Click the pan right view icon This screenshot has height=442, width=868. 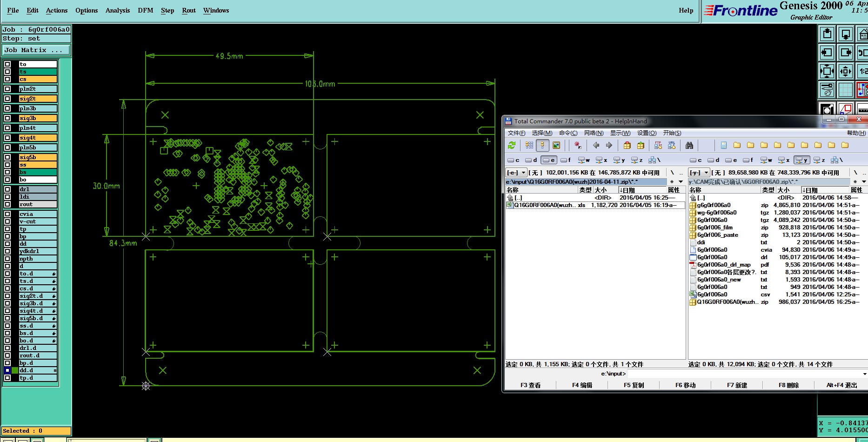click(x=846, y=53)
